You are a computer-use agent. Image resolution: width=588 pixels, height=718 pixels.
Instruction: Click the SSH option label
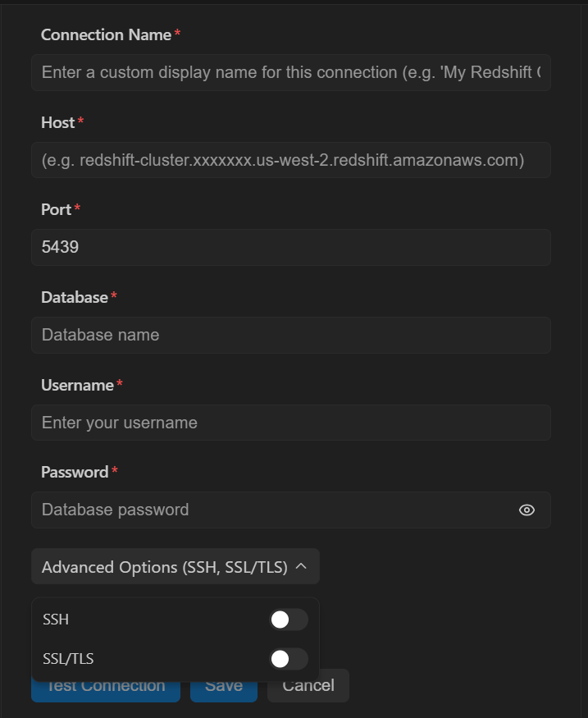(56, 620)
